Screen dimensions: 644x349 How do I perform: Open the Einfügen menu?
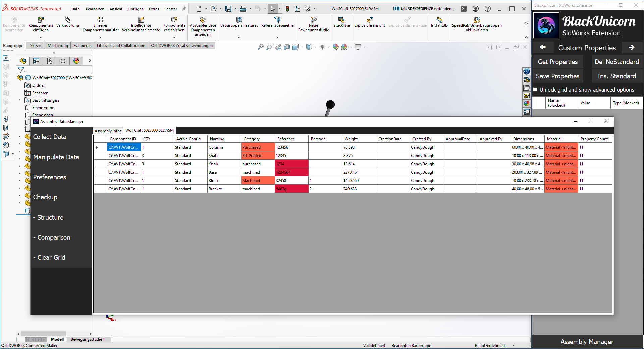(x=136, y=9)
